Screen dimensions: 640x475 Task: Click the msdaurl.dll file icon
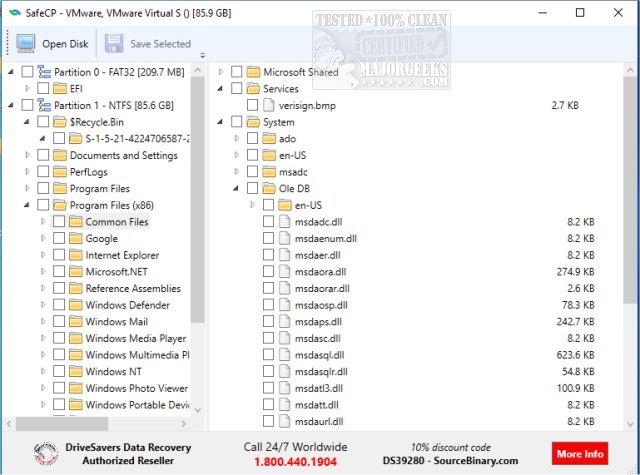click(284, 421)
